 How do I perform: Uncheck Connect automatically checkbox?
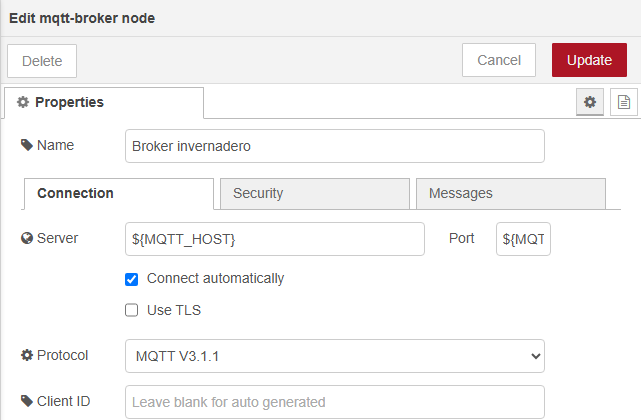[131, 279]
